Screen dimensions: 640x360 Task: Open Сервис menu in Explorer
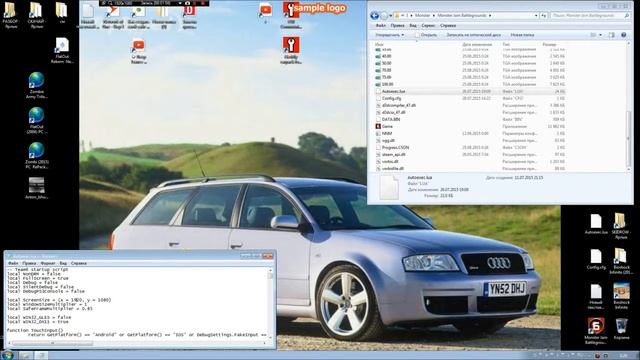428,25
